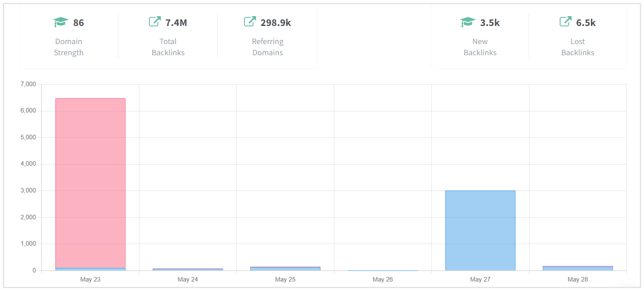The image size is (644, 291).
Task: Click the Domain Strength label text
Action: pos(68,47)
